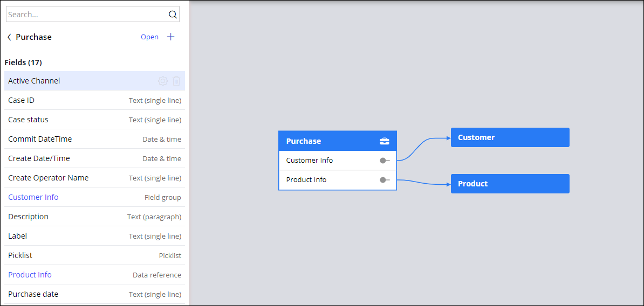Viewport: 644px width, 306px height.
Task: Delete Active Channel using trash icon
Action: pos(176,81)
